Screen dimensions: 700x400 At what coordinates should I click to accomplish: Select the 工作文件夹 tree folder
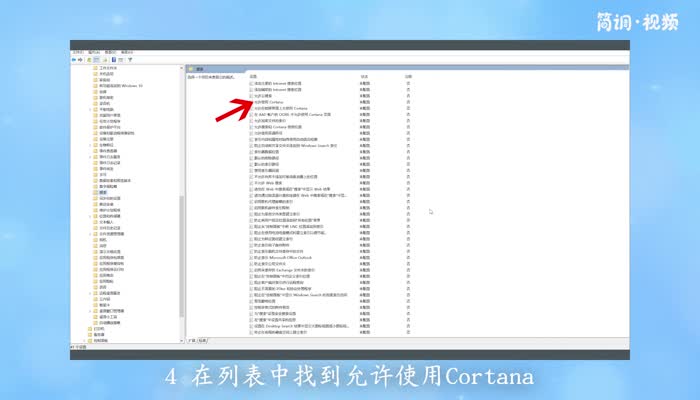tap(108, 68)
